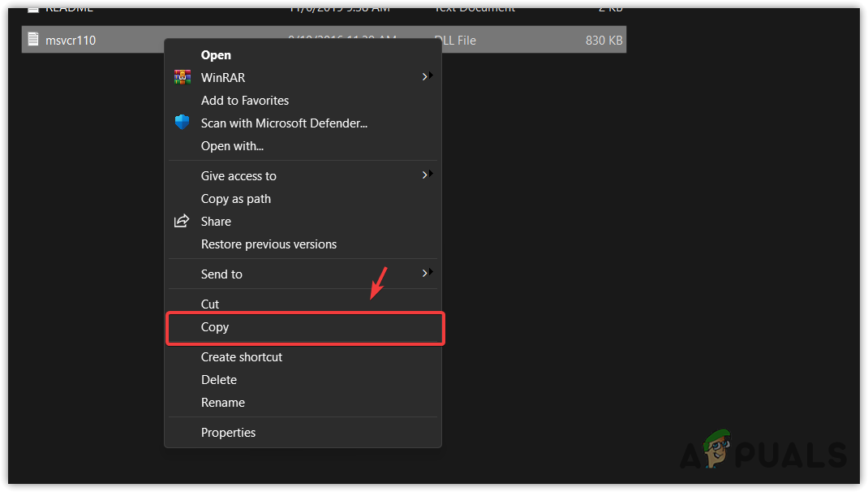This screenshot has width=868, height=492.
Task: Open the Send to submenu arrow
Action: point(425,274)
